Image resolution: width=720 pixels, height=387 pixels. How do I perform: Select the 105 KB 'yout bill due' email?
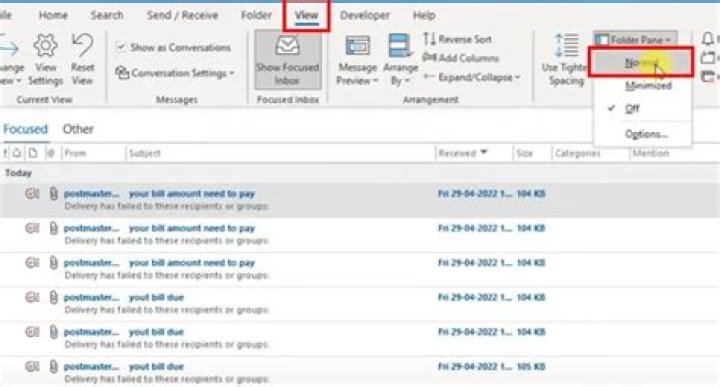(360, 372)
